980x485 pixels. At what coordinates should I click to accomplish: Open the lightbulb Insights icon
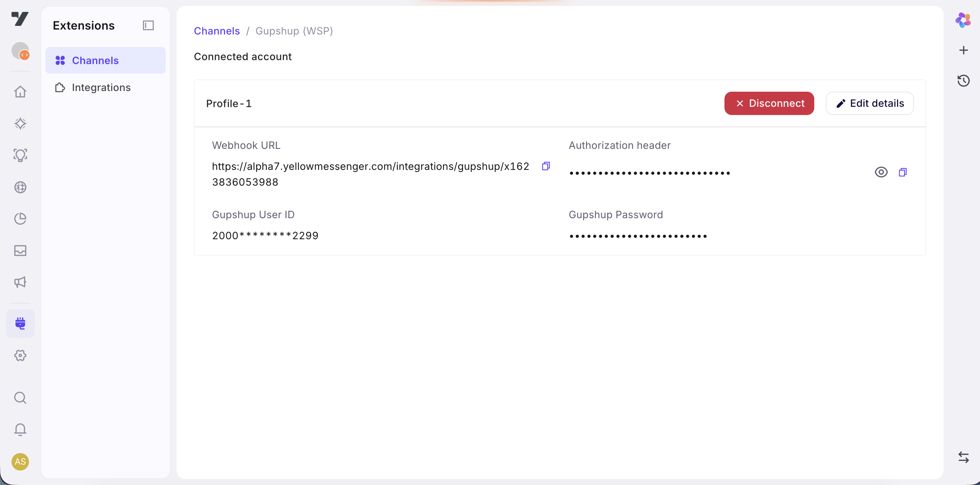(20, 155)
